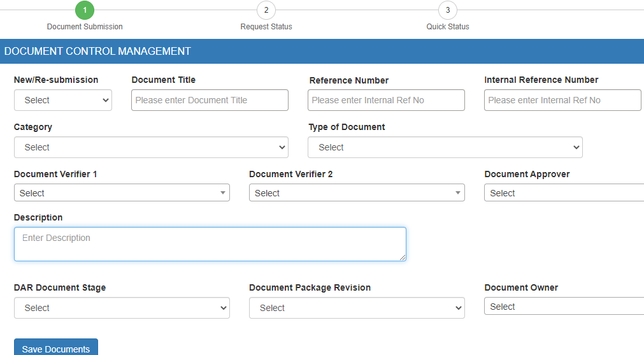Open step 3 Quick Status
Viewport: 644px width, 355px height.
448,10
